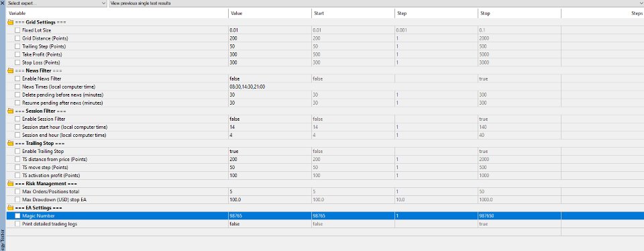Toggle the Take Profit (Points) checkbox
This screenshot has height=251, width=644.
coord(17,54)
